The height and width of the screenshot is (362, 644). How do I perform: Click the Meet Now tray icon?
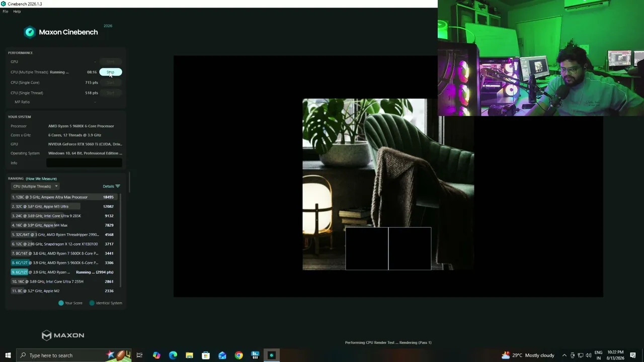pos(572,355)
